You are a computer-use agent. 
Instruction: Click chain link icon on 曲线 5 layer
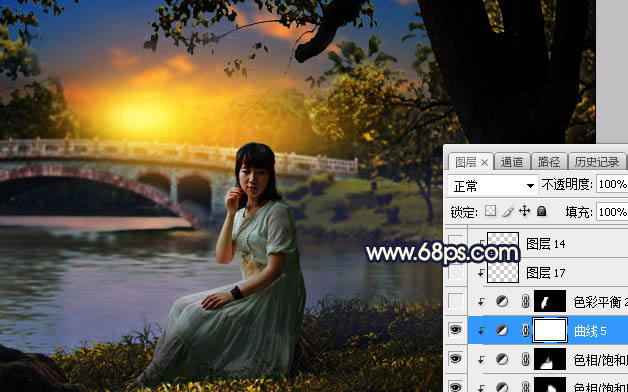[x=525, y=331]
